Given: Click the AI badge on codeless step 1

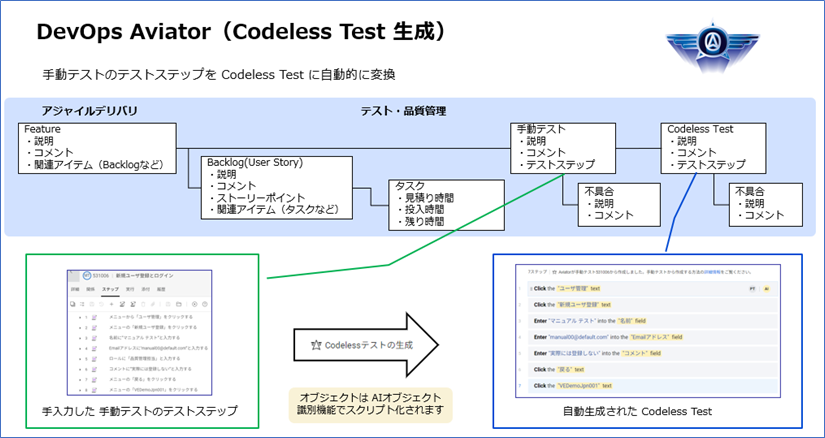Looking at the screenshot, I should [767, 288].
